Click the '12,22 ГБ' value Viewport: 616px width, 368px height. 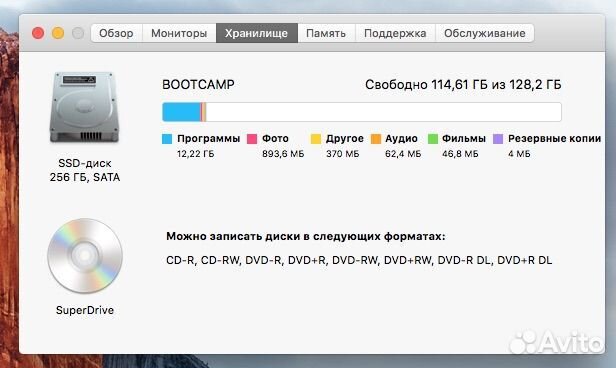(196, 154)
